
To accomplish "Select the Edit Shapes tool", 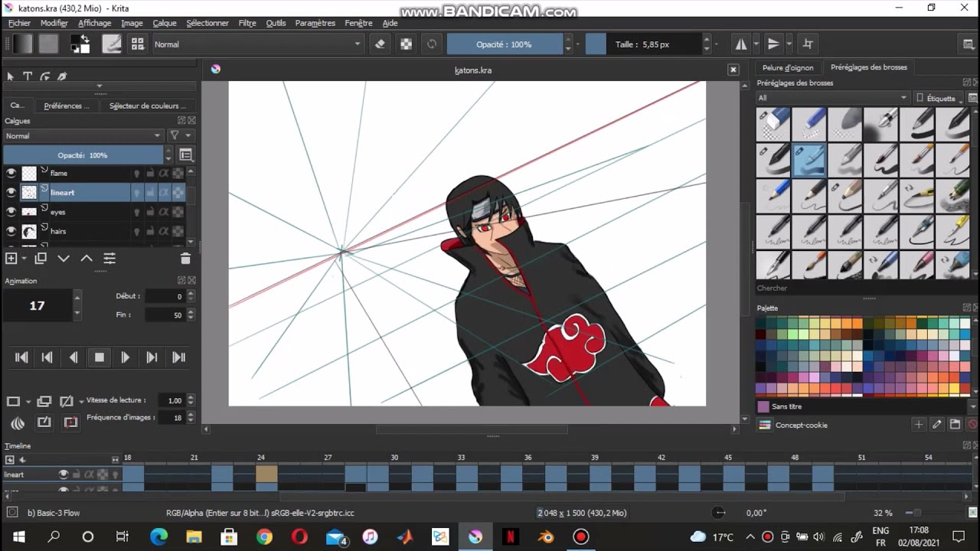I will coord(45,77).
